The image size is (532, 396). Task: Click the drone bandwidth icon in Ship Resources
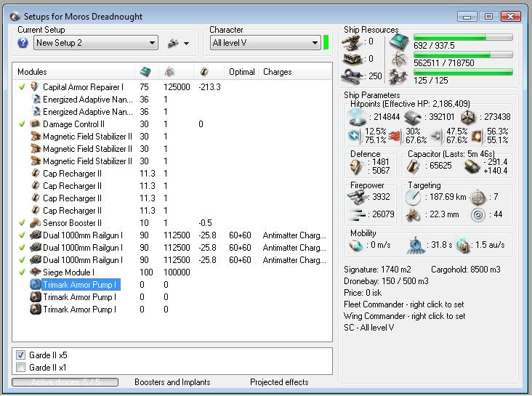click(398, 77)
